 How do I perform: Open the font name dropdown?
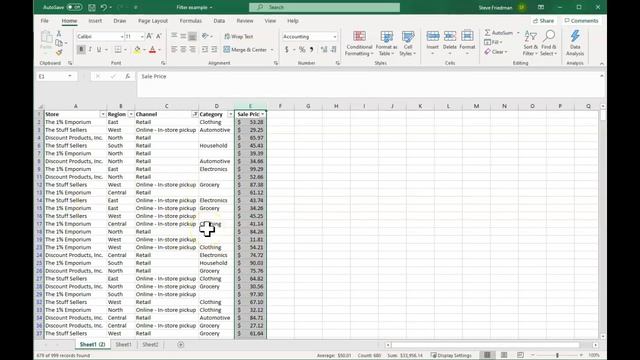(122, 37)
